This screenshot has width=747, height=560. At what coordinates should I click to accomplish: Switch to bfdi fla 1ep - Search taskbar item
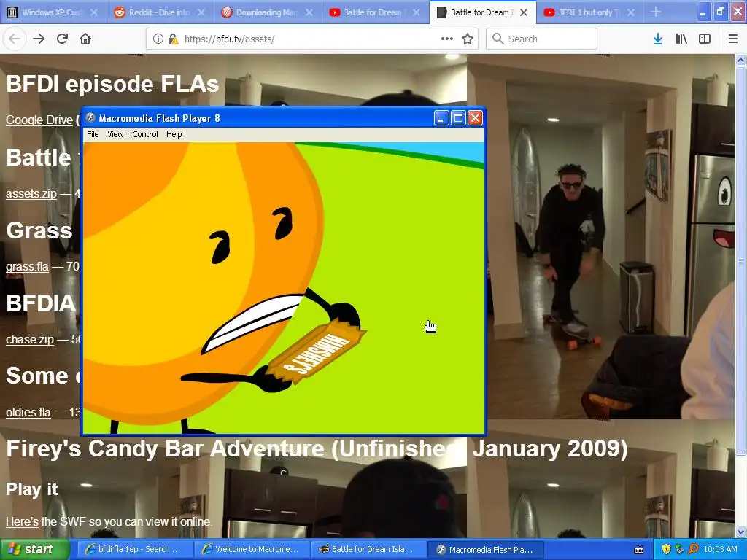[x=135, y=549]
